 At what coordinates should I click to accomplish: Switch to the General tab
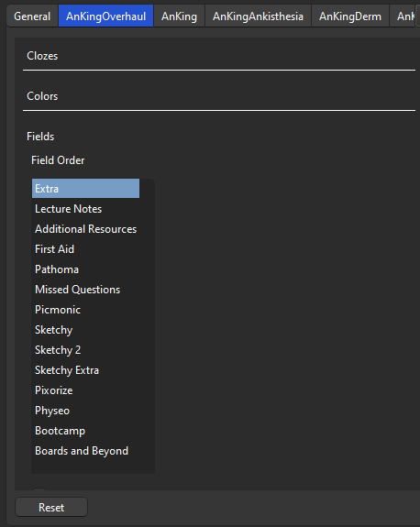(32, 16)
